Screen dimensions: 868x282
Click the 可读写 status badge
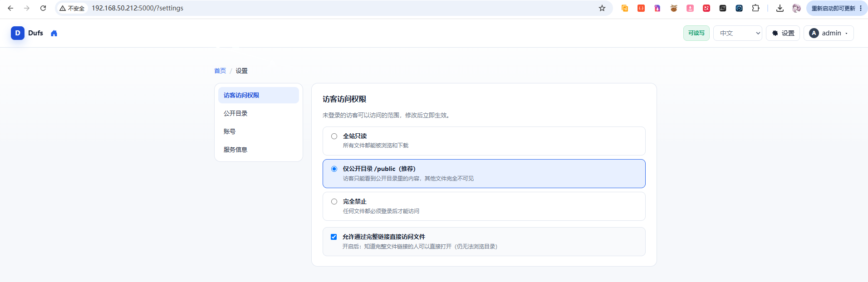click(x=696, y=33)
